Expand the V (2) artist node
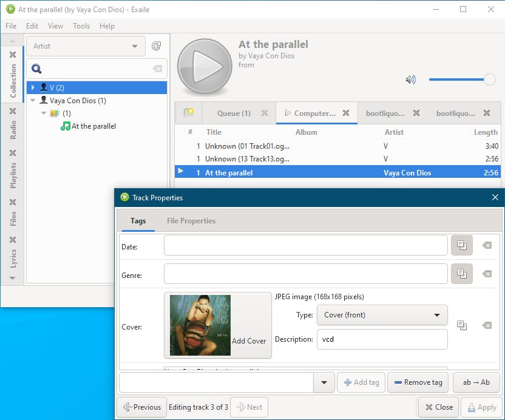 (34, 87)
